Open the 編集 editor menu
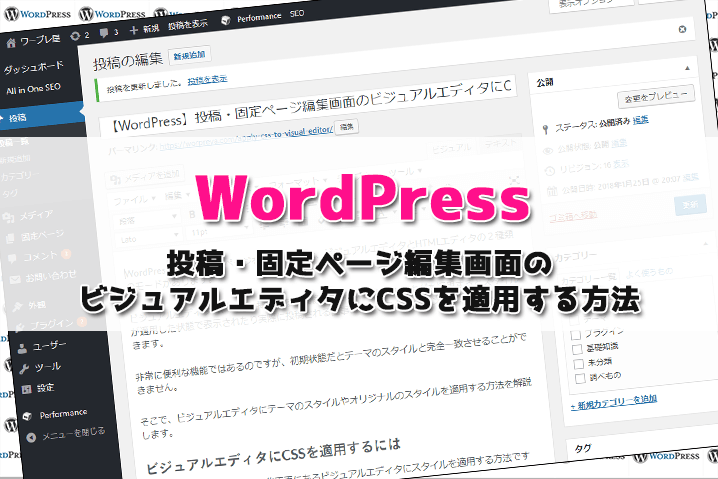Screen dimensions: 718x479 [x=177, y=196]
